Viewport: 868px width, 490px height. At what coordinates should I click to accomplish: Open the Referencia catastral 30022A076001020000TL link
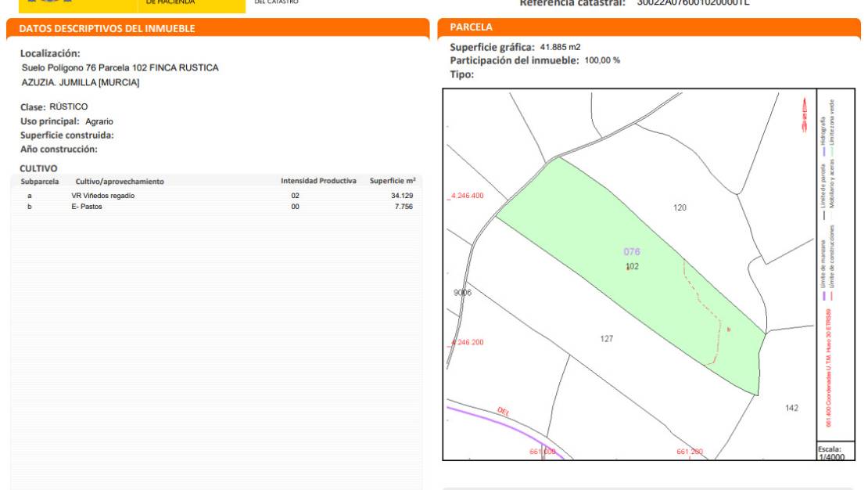696,3
